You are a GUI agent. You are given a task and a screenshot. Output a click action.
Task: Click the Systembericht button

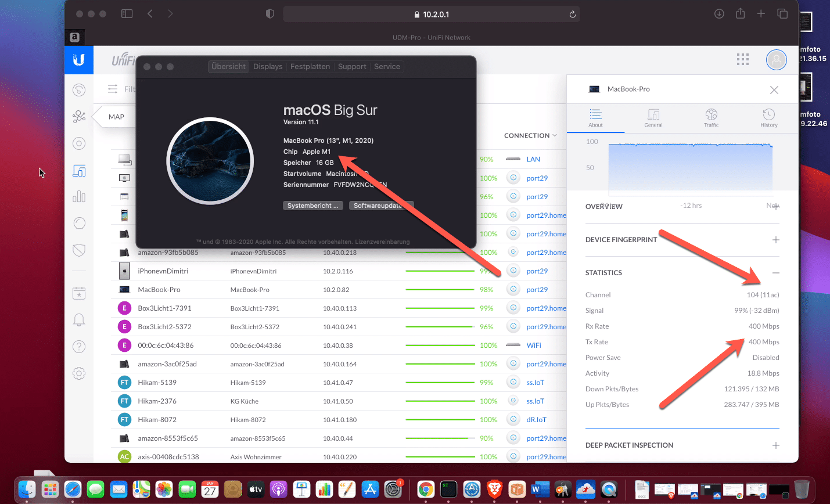312,206
